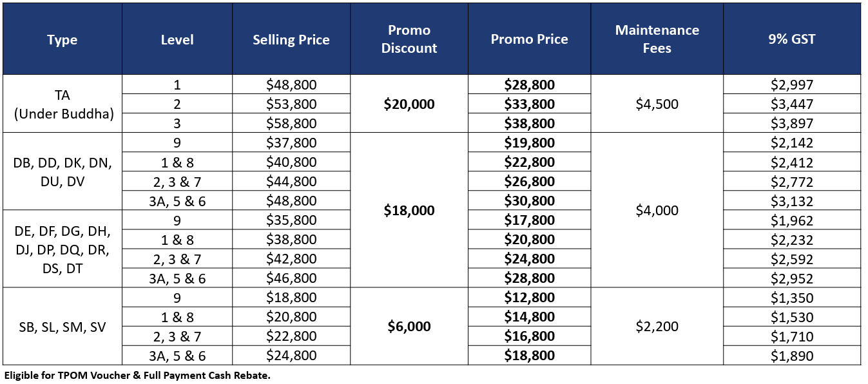Select the Selling Price header cell

coord(291,39)
